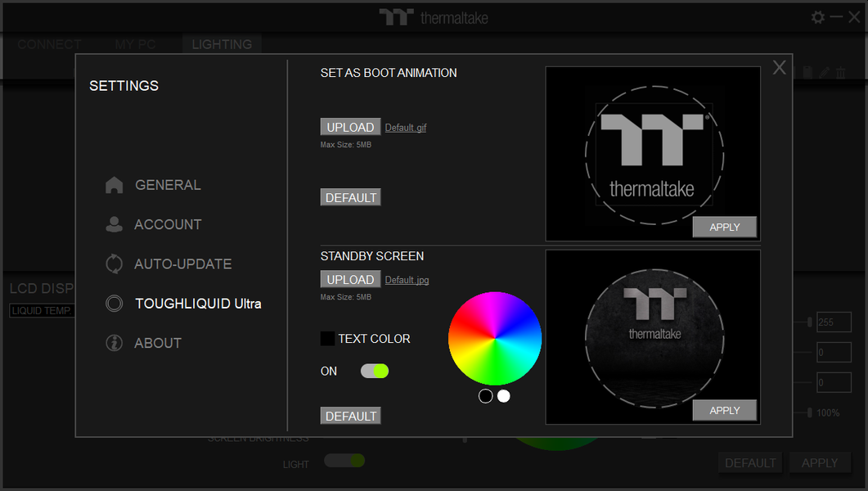The height and width of the screenshot is (491, 868).
Task: Select the TOUGHLIQUID Ultra circle icon
Action: (x=114, y=304)
